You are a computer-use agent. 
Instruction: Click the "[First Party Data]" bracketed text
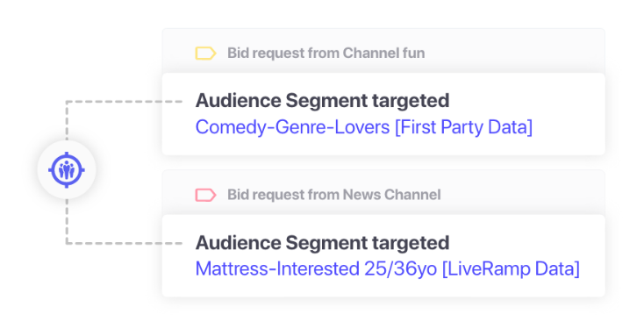[x=463, y=127]
